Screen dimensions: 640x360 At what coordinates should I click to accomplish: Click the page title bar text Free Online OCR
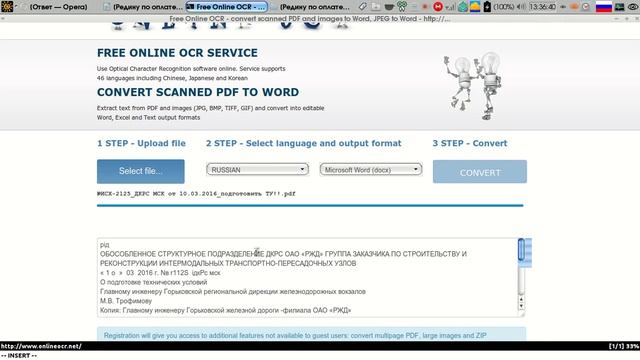[310, 19]
